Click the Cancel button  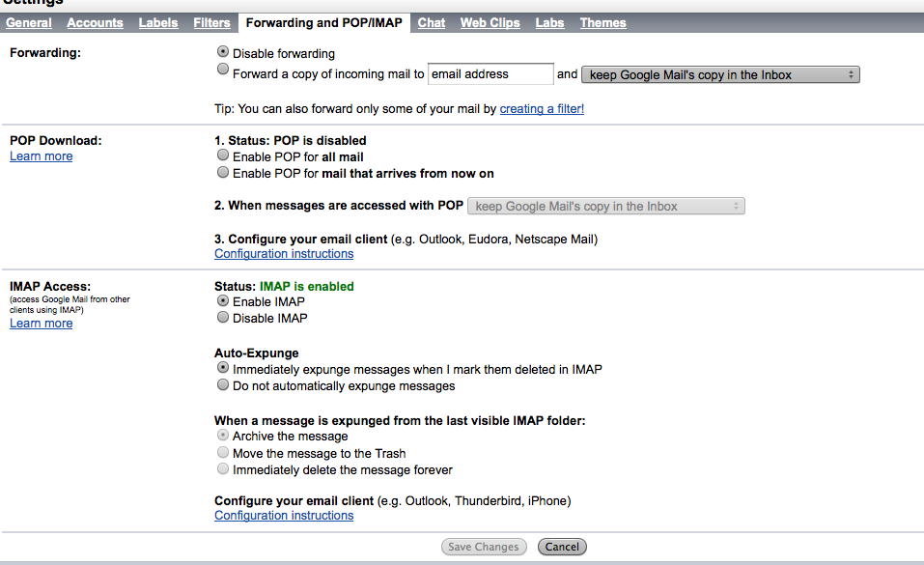[562, 547]
